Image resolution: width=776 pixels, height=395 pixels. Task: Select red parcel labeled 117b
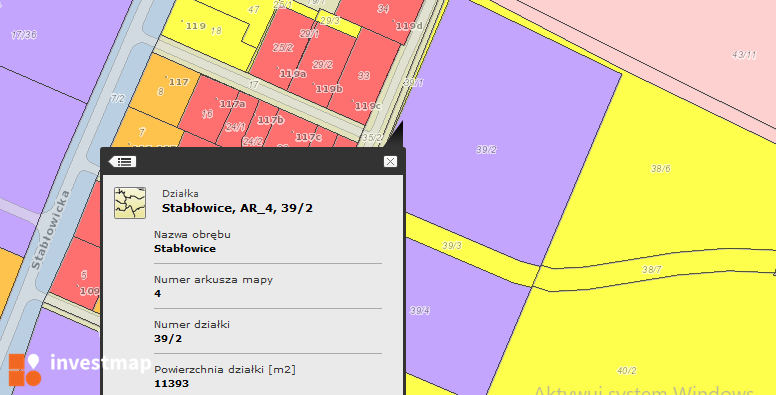(271, 120)
